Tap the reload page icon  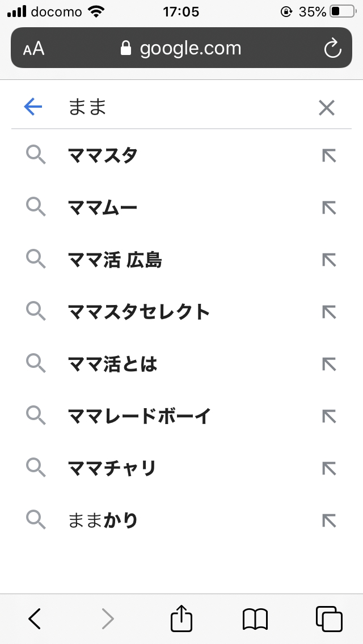[x=332, y=49]
